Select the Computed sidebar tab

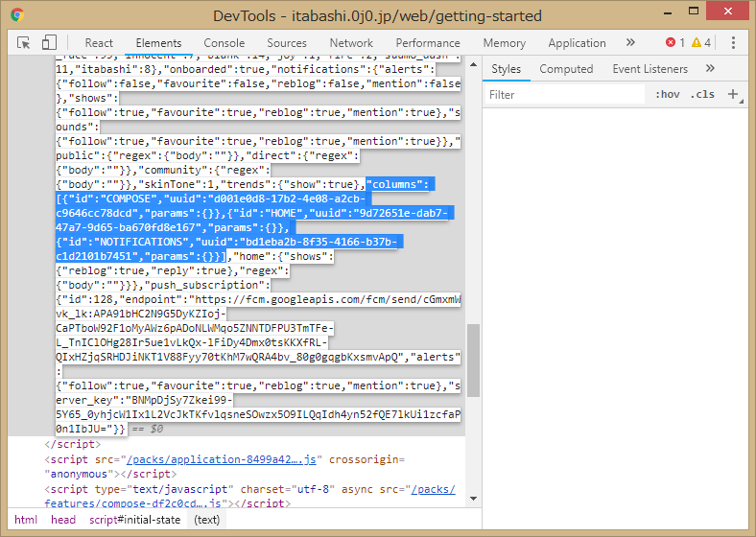pyautogui.click(x=566, y=69)
